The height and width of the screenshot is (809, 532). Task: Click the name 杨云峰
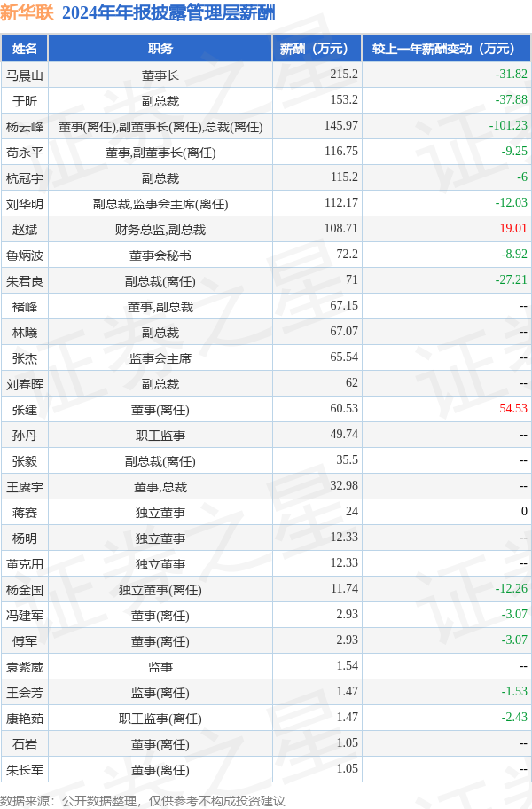pyautogui.click(x=25, y=127)
